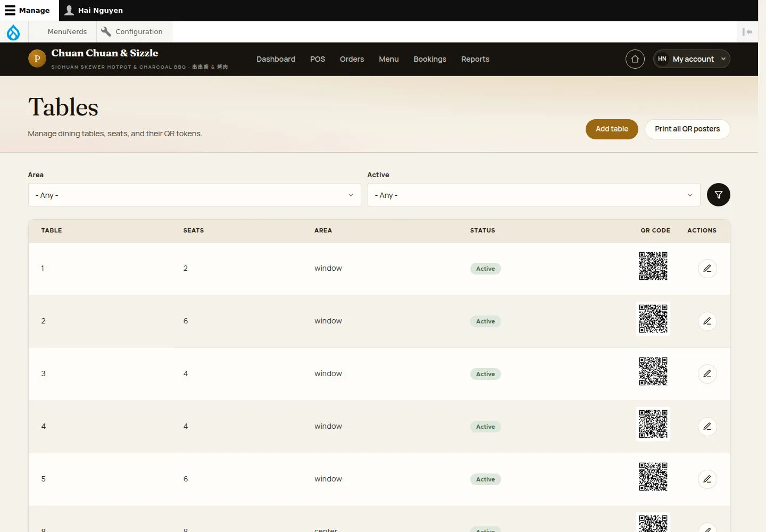Click the Active status badge for table 1
This screenshot has width=766, height=532.
pyautogui.click(x=486, y=269)
